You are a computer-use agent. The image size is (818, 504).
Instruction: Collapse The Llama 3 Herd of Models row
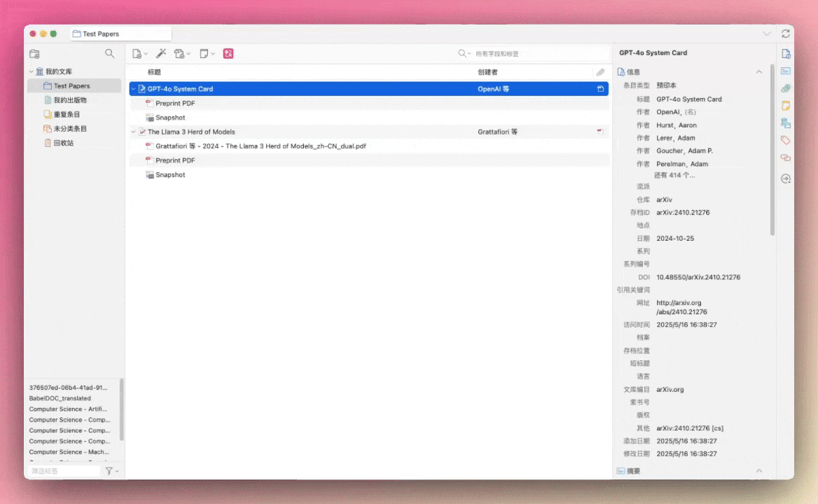134,132
